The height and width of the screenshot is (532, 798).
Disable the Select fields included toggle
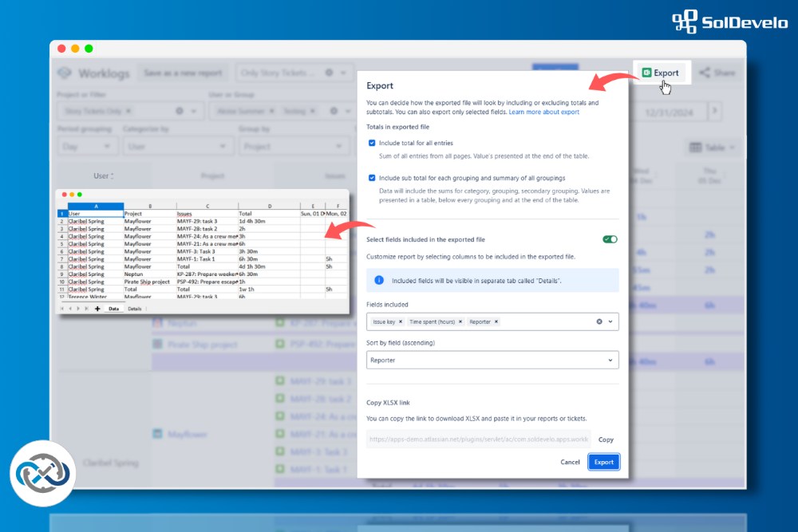click(x=608, y=238)
